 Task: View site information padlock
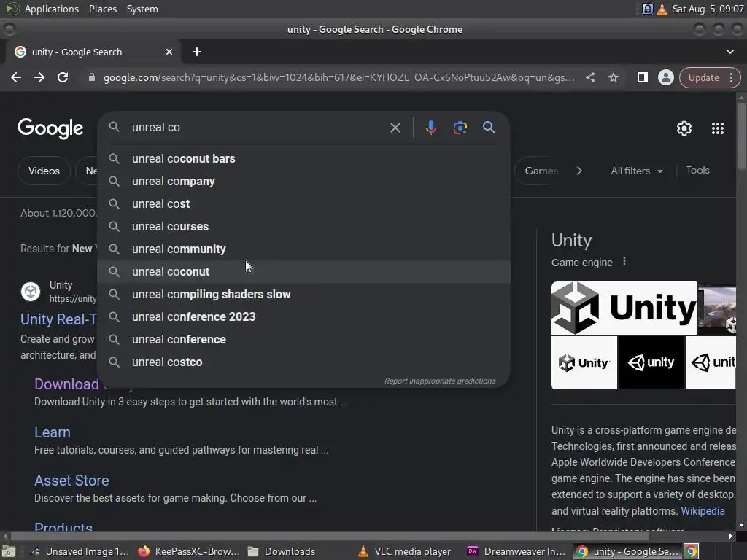coord(91,77)
